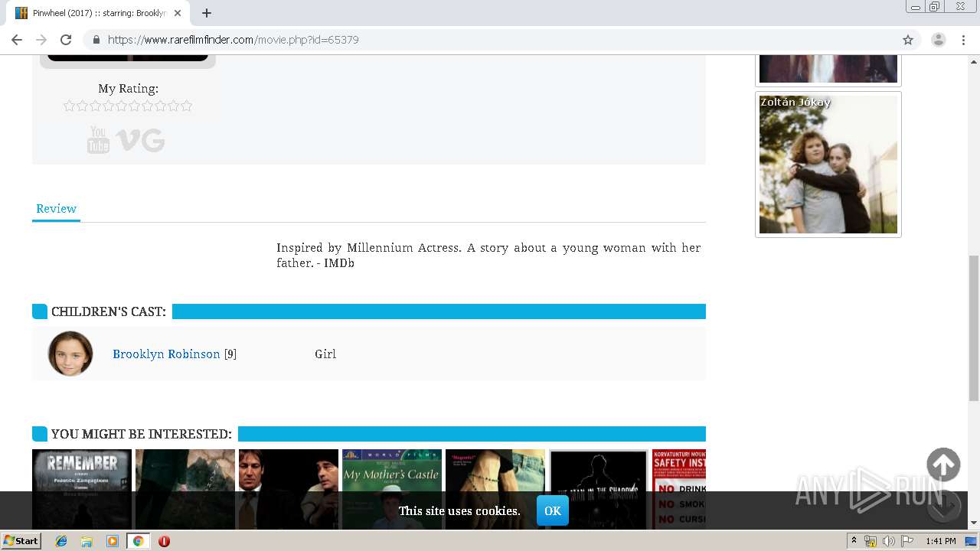Click the site padlock security icon

pos(96,40)
